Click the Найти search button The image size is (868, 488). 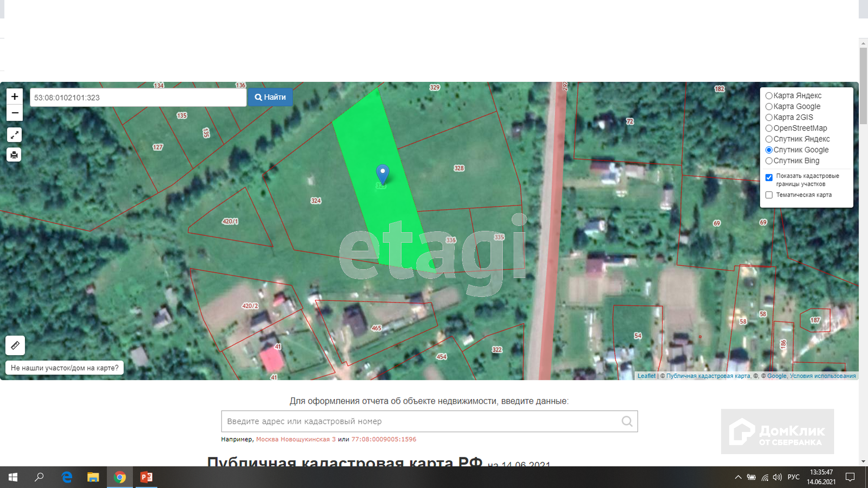(x=270, y=97)
